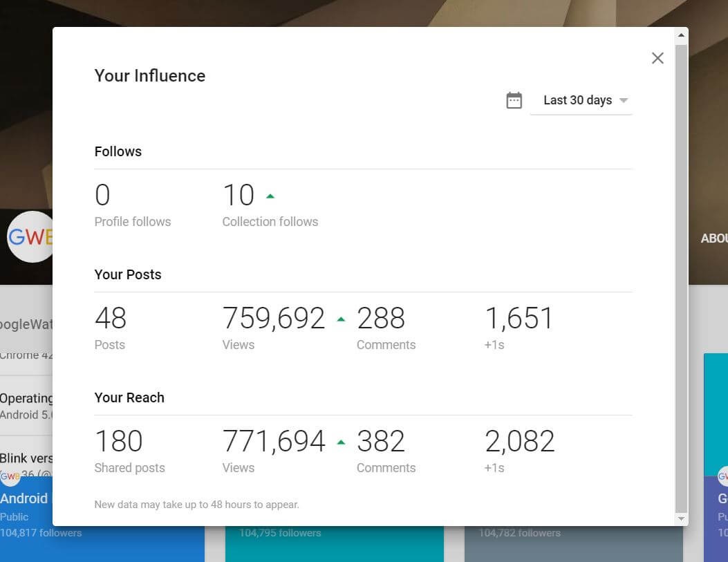Click the scrollbar down arrow in the dialog
The image size is (728, 562).
(682, 518)
